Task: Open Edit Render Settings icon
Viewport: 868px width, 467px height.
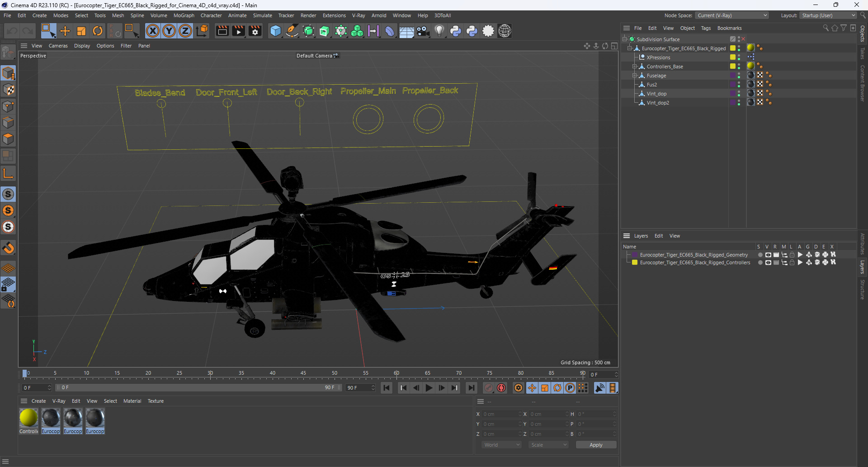Action: pos(255,31)
